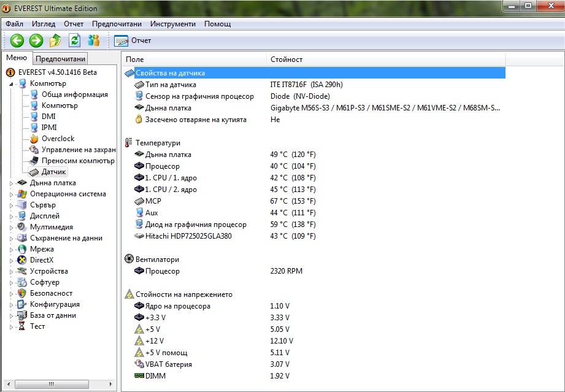Collapse the Компютър tree node

pos(11,83)
